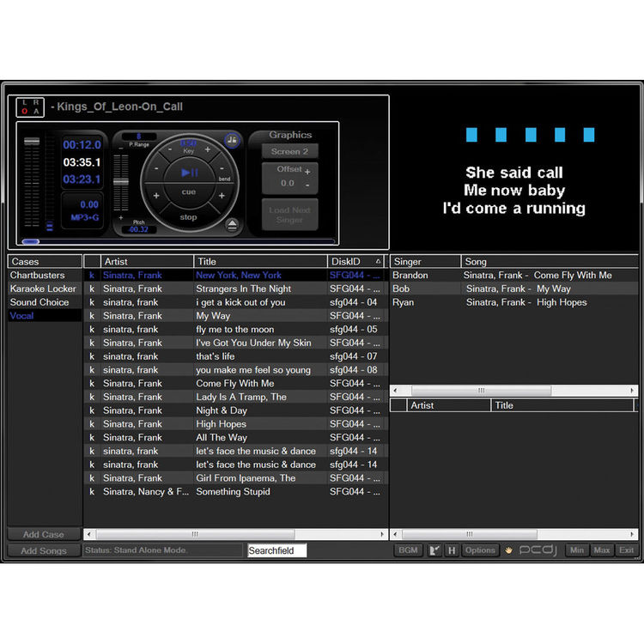Click the H button in the bottom bar
Viewport: 644px width, 644px height.
pos(452,550)
